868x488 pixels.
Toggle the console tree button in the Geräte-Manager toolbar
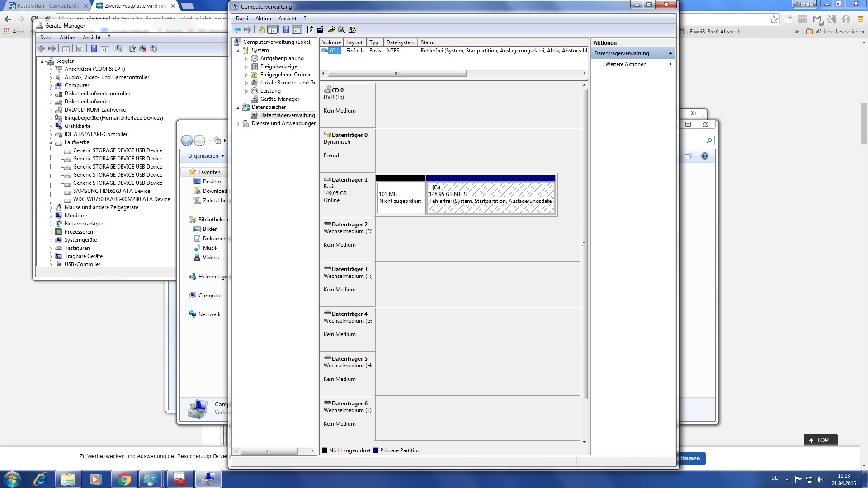click(66, 49)
